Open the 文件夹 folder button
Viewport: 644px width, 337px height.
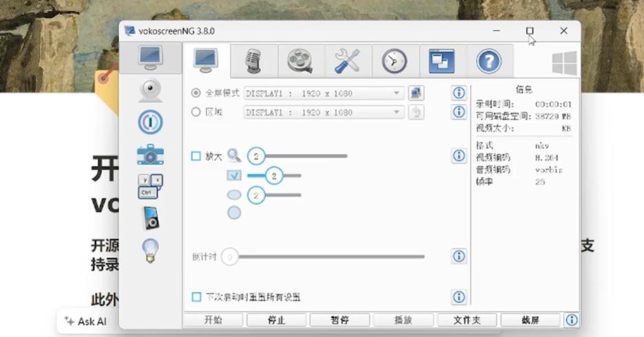(x=467, y=320)
